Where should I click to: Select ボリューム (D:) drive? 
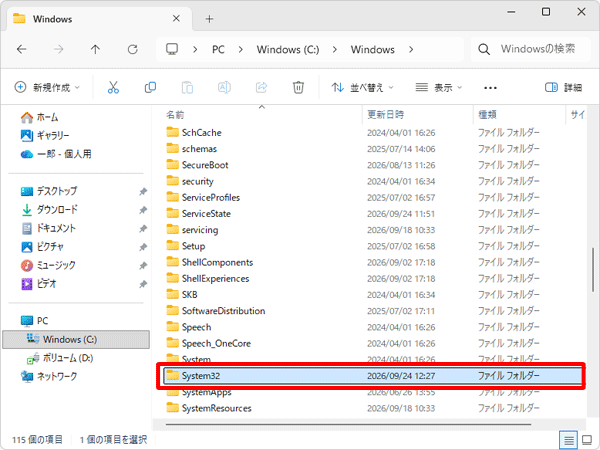[59, 358]
